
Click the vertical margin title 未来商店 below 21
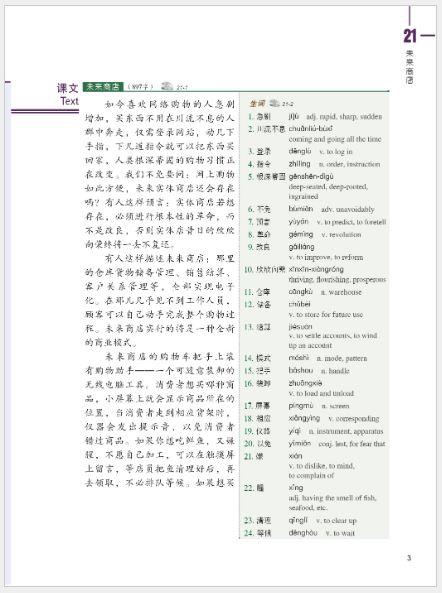click(x=409, y=67)
